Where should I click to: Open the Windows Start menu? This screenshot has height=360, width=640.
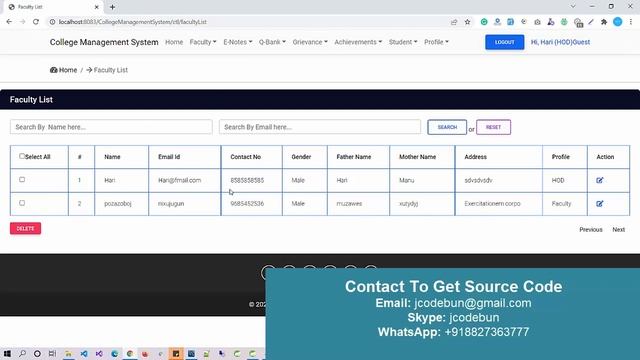pyautogui.click(x=7, y=353)
